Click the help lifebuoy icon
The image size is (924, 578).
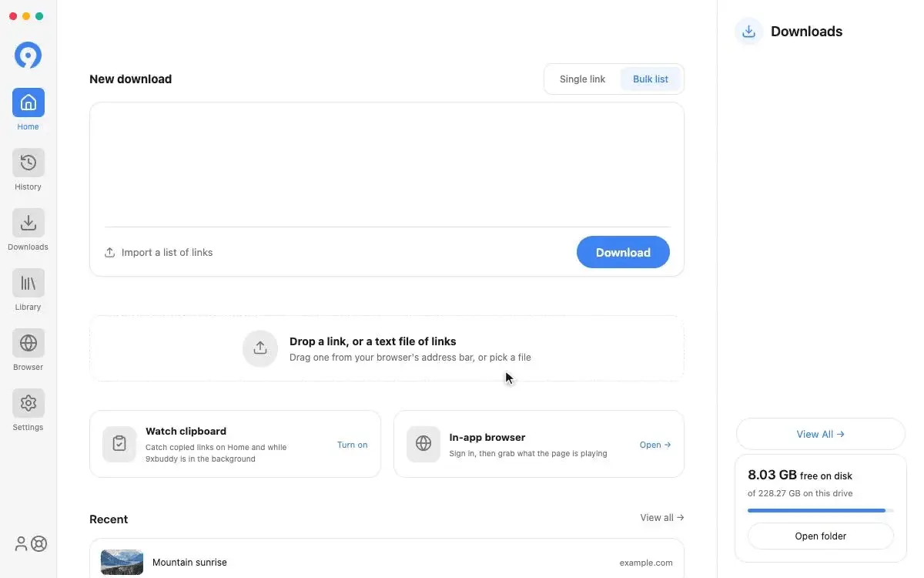point(38,544)
